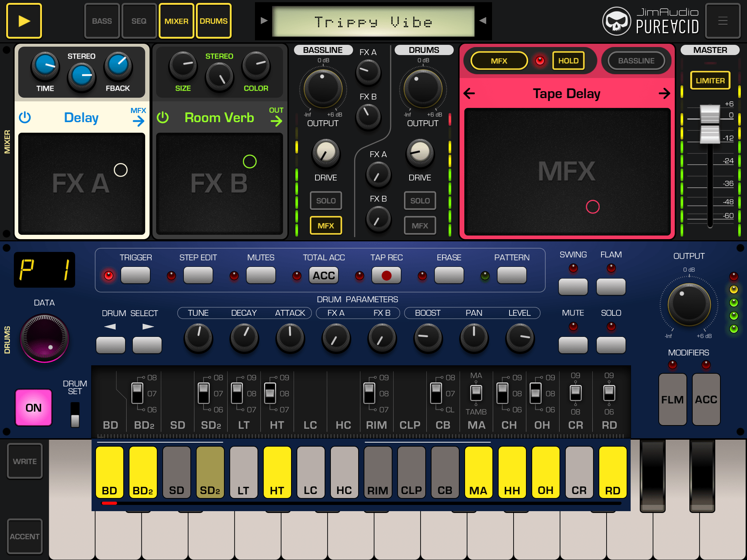747x560 pixels.
Task: Go to previous preset left of Trippy Vibe
Action: pos(264,21)
